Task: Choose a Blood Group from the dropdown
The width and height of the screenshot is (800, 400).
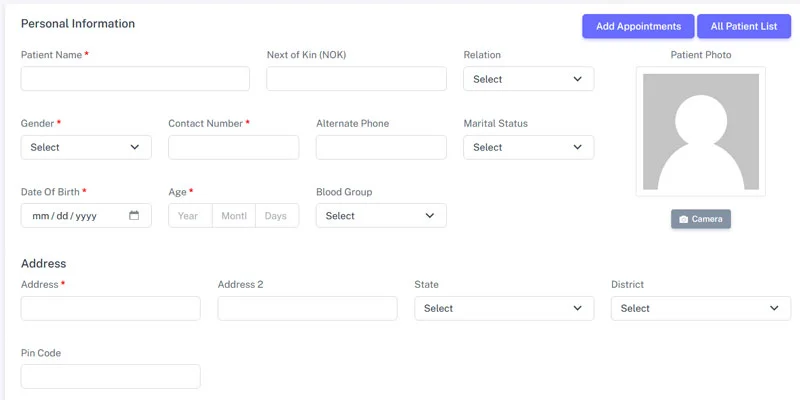Action: coord(381,215)
